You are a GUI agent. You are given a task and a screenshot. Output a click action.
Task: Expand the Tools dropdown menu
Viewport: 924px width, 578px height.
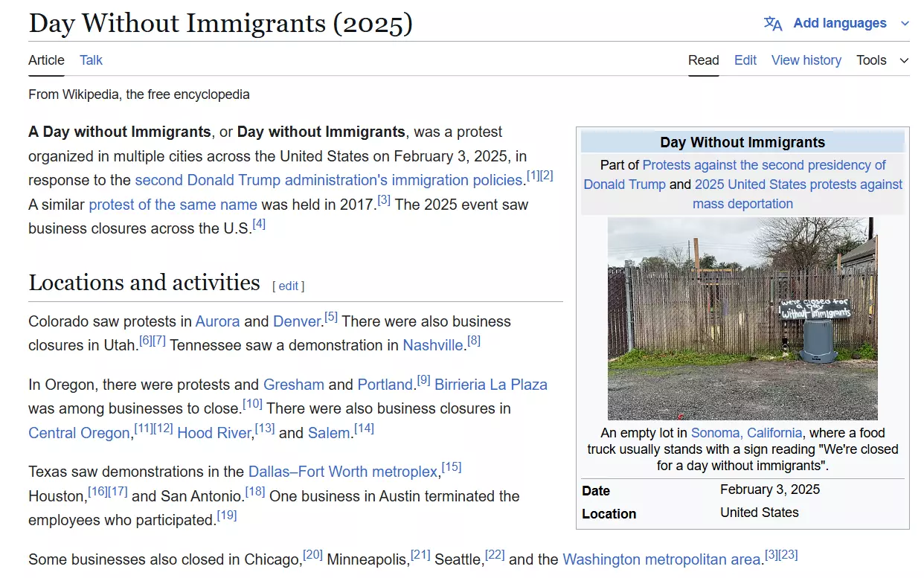[x=882, y=60]
